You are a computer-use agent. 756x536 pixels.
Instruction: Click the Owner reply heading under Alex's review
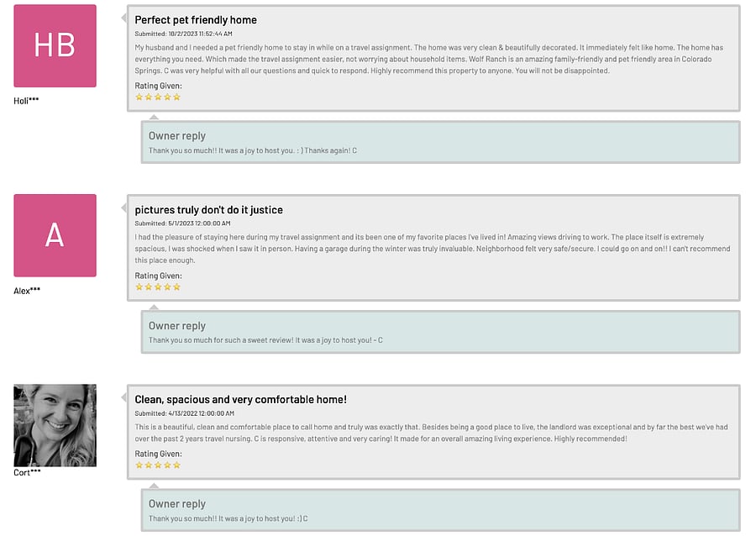(177, 326)
